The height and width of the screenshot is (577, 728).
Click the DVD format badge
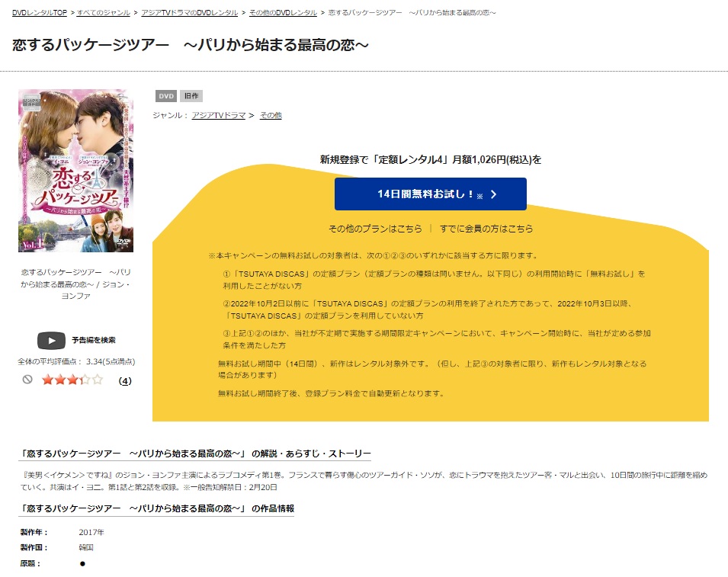click(165, 96)
